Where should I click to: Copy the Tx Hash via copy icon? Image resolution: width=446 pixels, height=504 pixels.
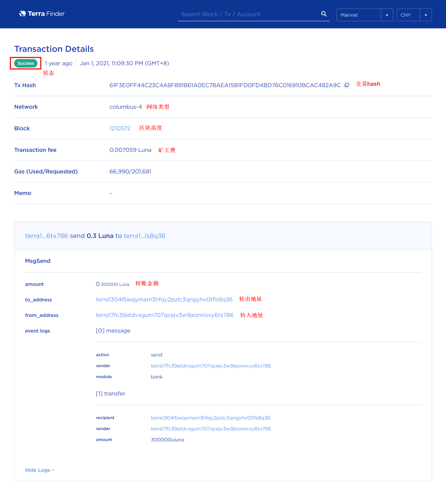[x=347, y=85]
